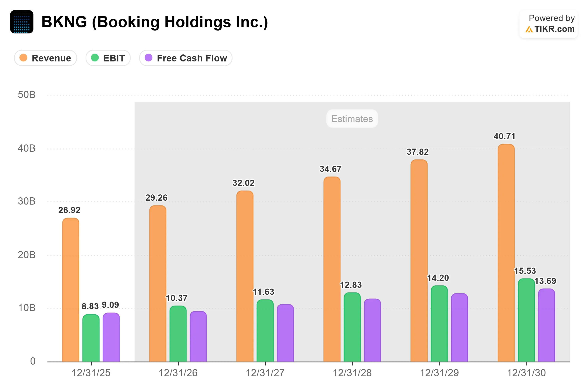Click the orange Revenue legend dot

pyautogui.click(x=23, y=58)
